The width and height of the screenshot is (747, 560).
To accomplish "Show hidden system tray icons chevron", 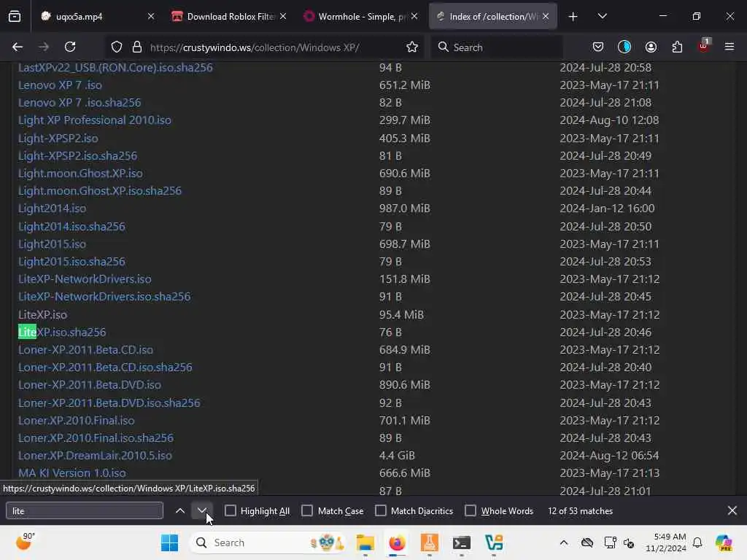I will 564,542.
